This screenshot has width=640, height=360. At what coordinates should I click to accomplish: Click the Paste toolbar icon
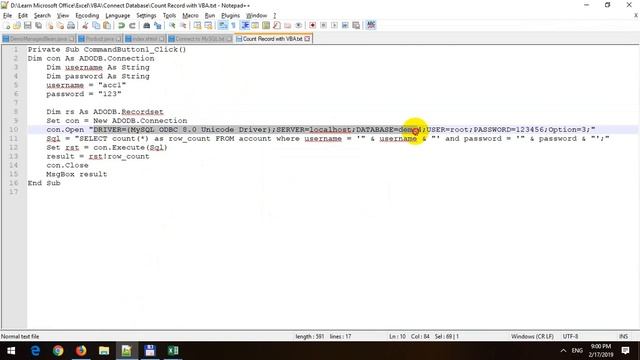point(107,25)
